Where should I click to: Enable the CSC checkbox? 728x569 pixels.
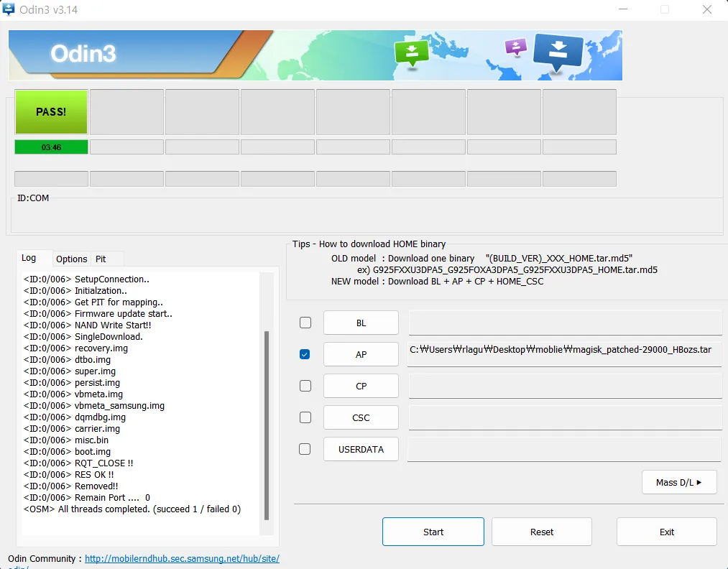coord(305,417)
